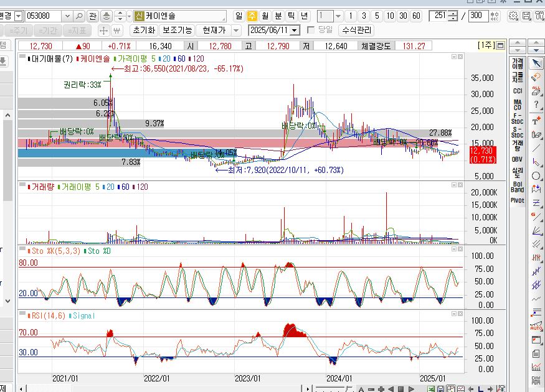Select the Bol Band indicator tab

(518, 187)
